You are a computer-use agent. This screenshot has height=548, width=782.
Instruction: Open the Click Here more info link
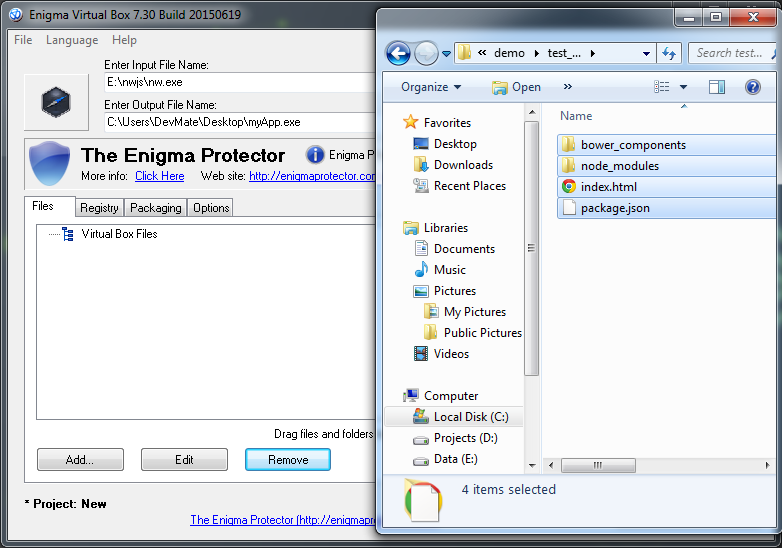pyautogui.click(x=160, y=176)
